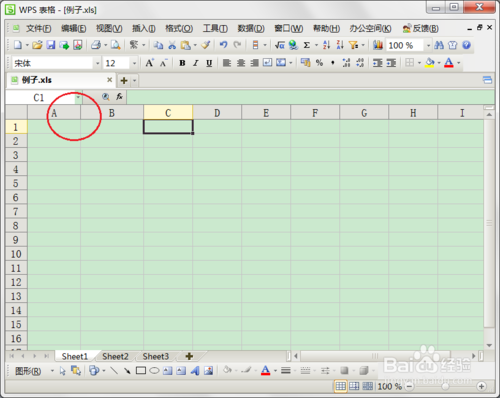Toggle Italic formatting
Viewport: 500px width, 398px height.
pyautogui.click(x=196, y=63)
